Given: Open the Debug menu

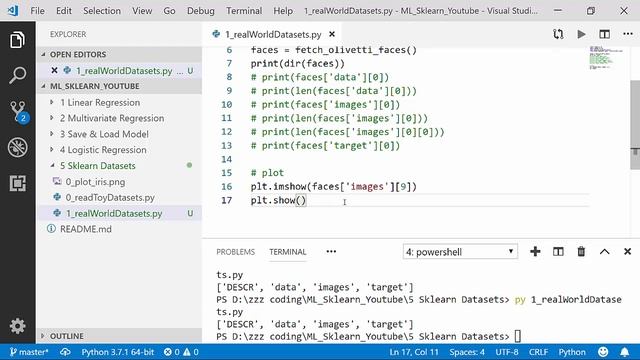Looking at the screenshot, I should (x=201, y=11).
